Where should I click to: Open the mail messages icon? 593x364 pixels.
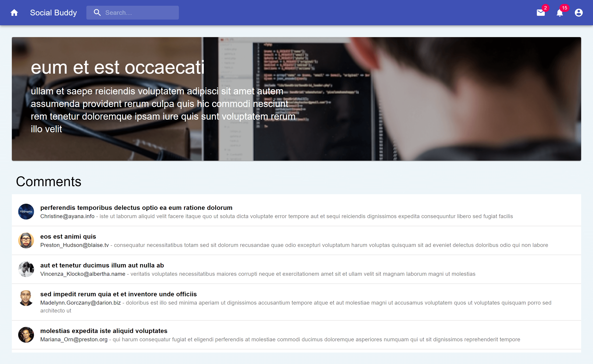[x=541, y=12]
